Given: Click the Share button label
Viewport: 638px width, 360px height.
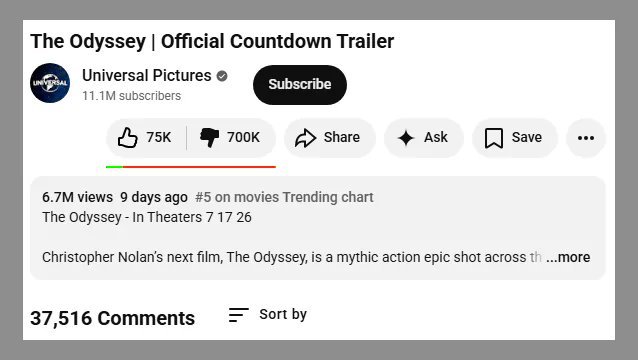Looking at the screenshot, I should [x=342, y=137].
